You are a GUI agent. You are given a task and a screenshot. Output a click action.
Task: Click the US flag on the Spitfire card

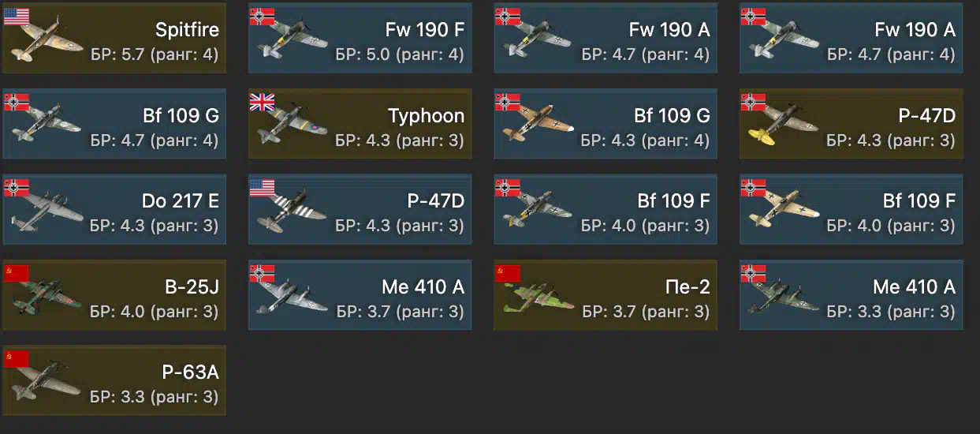17,17
